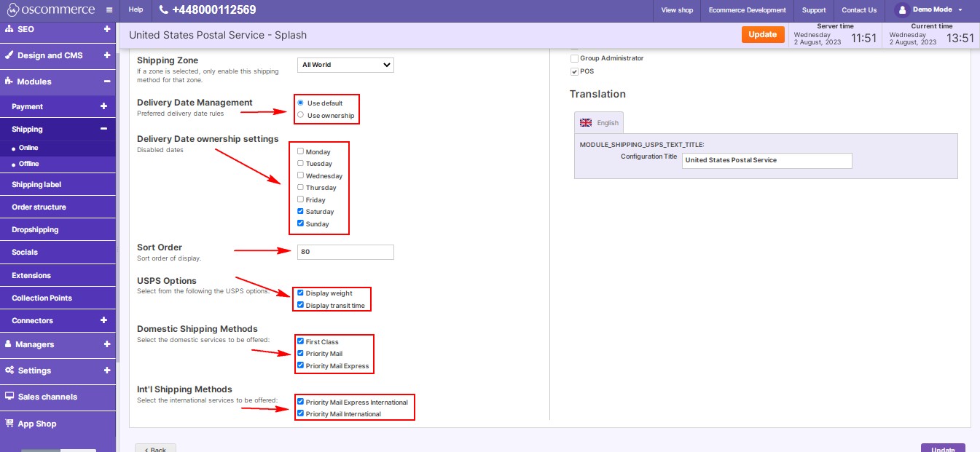980x452 pixels.
Task: Disable the Display weight option
Action: click(x=300, y=293)
